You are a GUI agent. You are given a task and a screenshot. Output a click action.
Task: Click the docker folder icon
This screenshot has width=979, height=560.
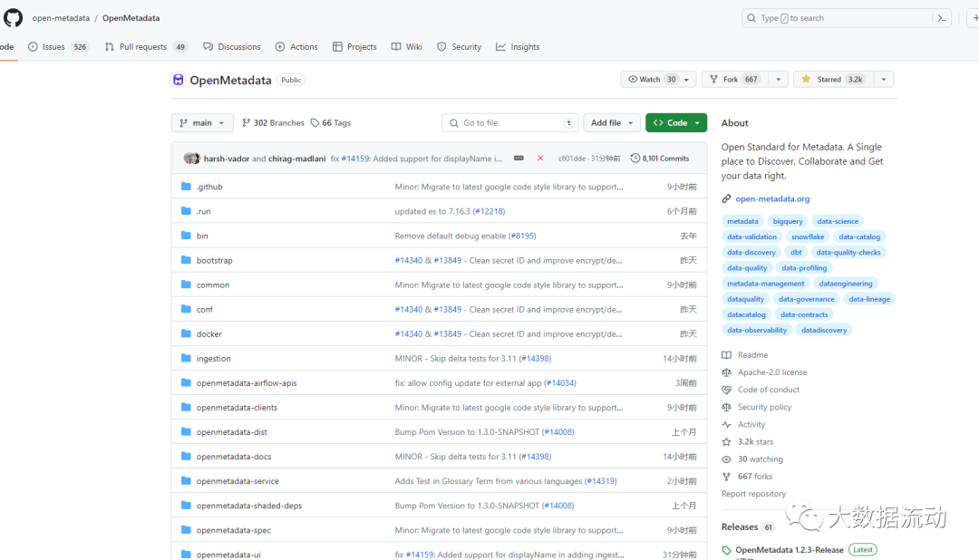186,333
